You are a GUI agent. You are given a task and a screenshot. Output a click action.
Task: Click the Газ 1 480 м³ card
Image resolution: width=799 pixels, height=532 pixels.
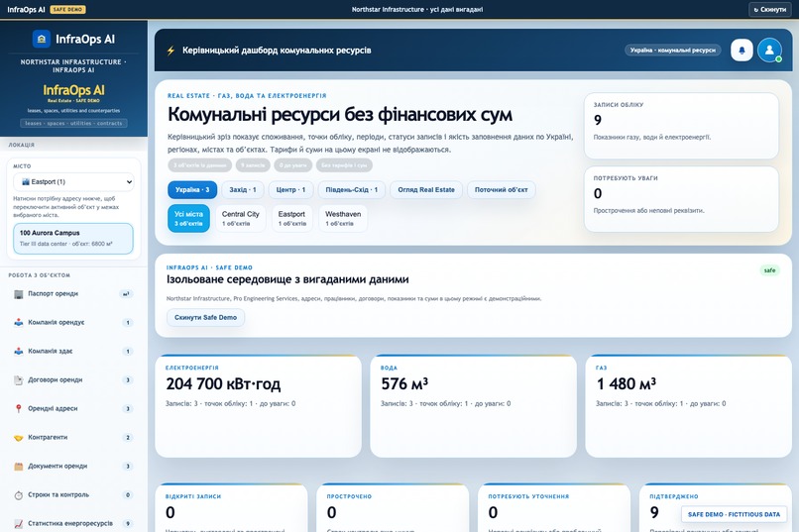click(688, 406)
